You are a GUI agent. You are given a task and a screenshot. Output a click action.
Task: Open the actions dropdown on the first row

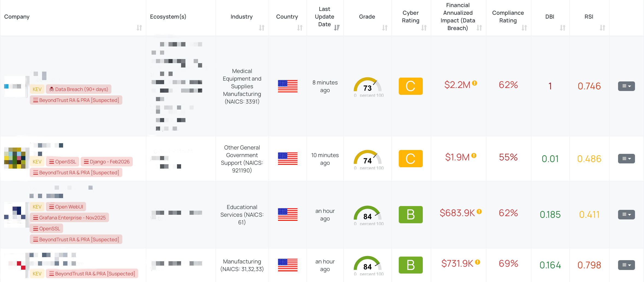tap(626, 86)
